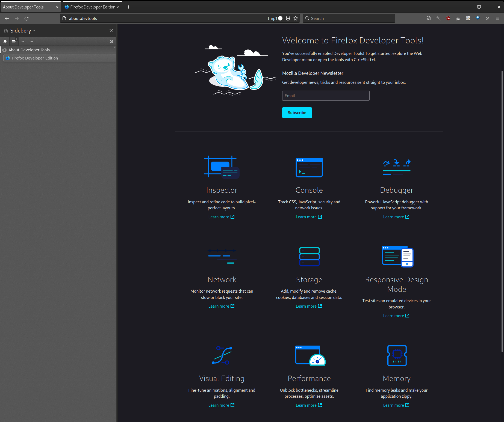The image size is (504, 422).
Task: Focus the Email input field
Action: pos(326,96)
